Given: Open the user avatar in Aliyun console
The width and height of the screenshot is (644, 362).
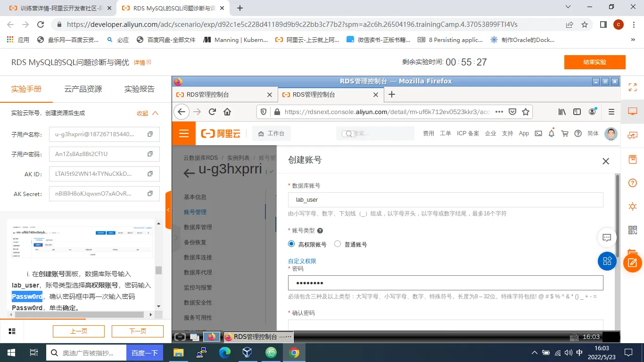Looking at the screenshot, I should coord(611,133).
